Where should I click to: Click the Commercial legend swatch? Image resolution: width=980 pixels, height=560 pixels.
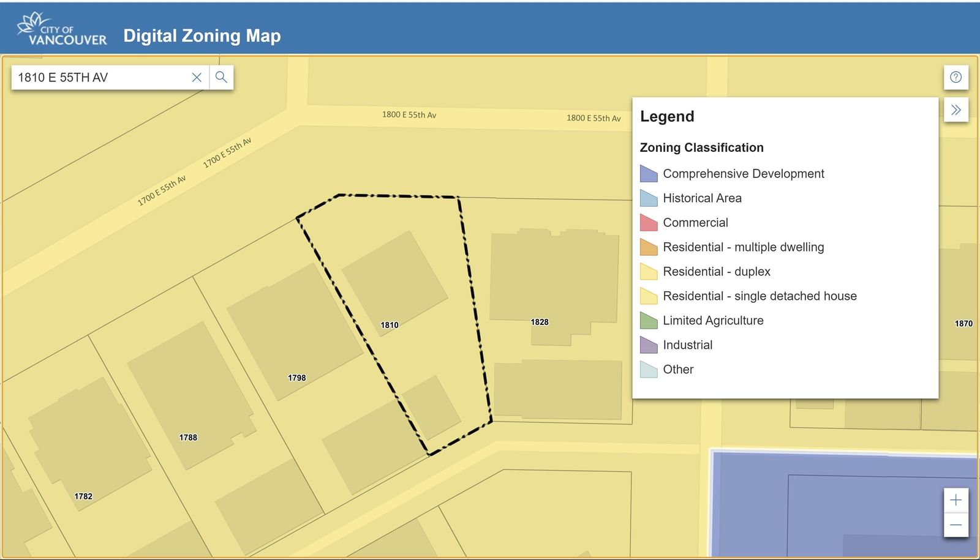(649, 223)
